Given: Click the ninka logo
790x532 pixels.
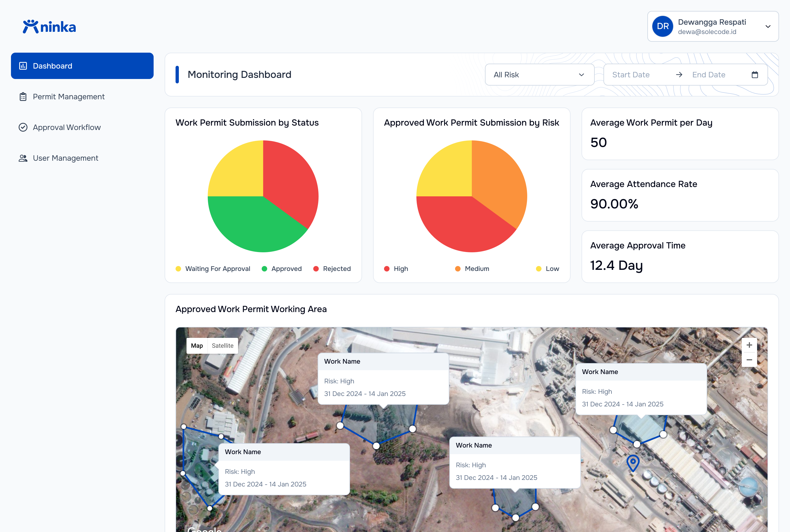Looking at the screenshot, I should [x=49, y=27].
